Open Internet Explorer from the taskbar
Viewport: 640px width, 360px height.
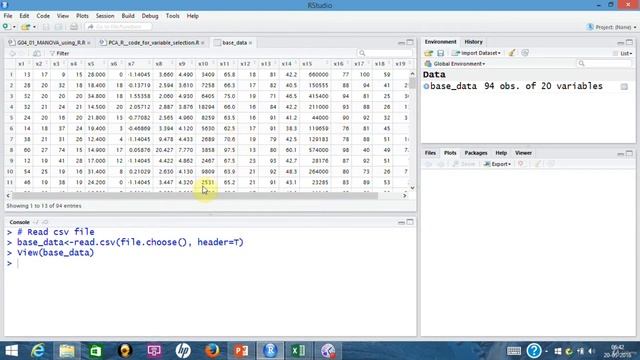coord(38,351)
